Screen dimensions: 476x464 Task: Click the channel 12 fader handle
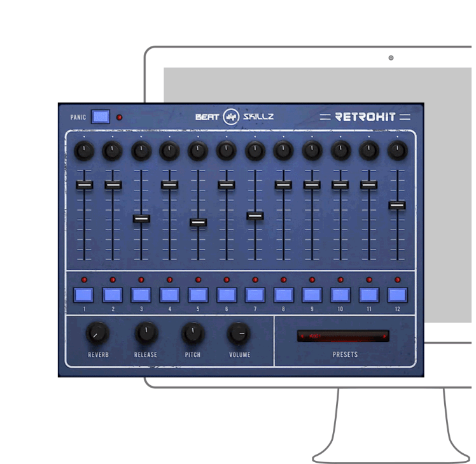[x=397, y=205]
